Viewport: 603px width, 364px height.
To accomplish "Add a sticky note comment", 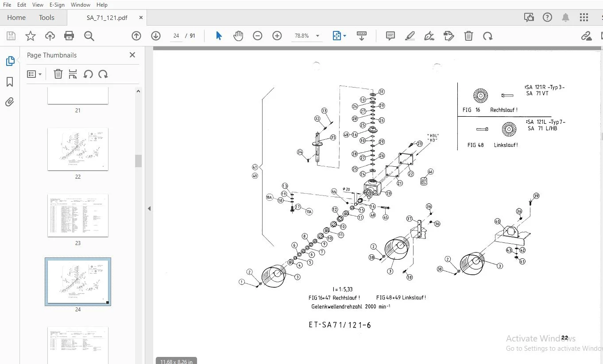I will [x=390, y=36].
